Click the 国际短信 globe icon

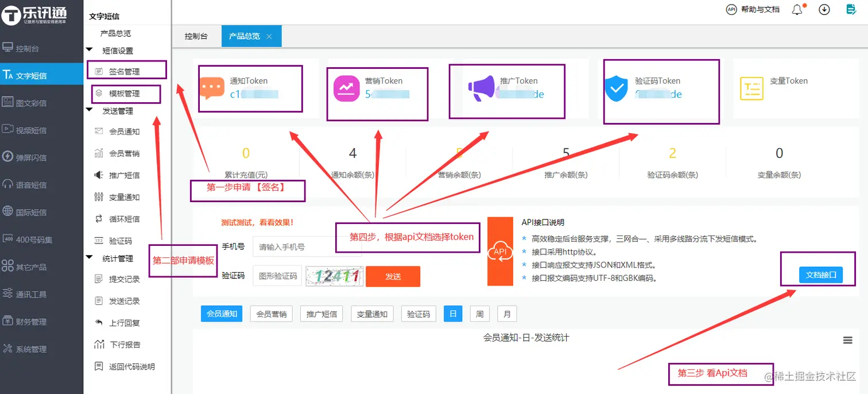pyautogui.click(x=7, y=211)
